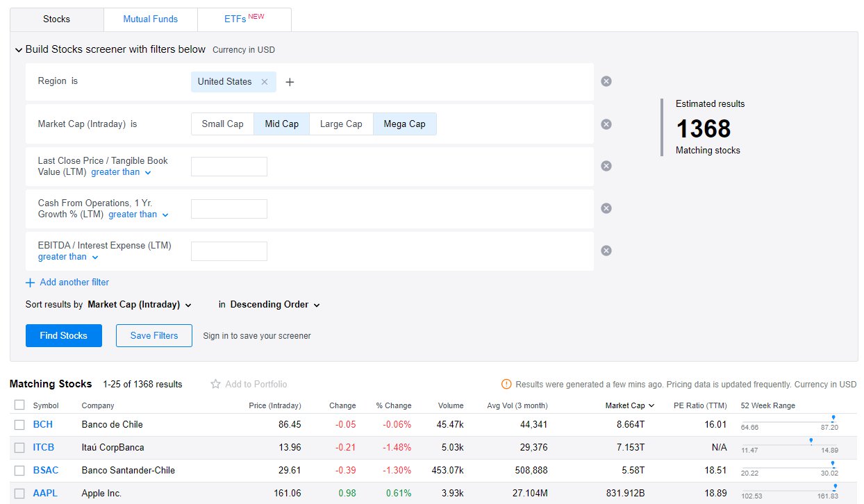Delete the Cash From Operations filter
The height and width of the screenshot is (504, 864).
[x=606, y=208]
